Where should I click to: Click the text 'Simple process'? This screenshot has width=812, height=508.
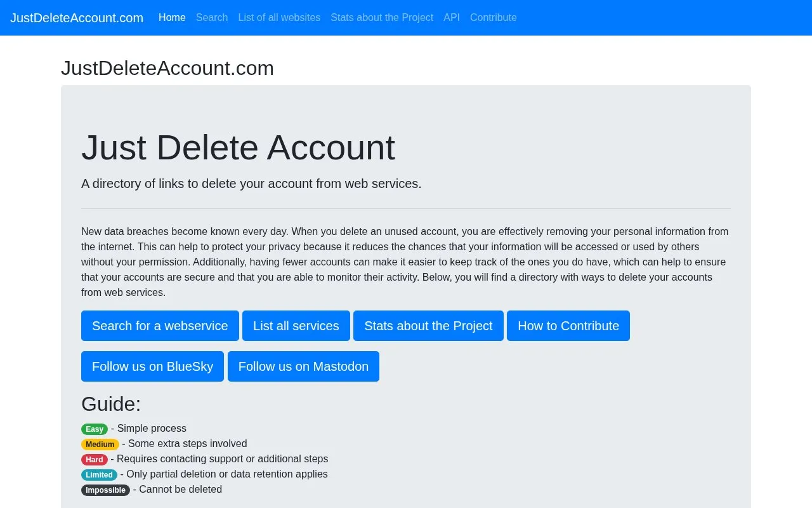point(152,429)
